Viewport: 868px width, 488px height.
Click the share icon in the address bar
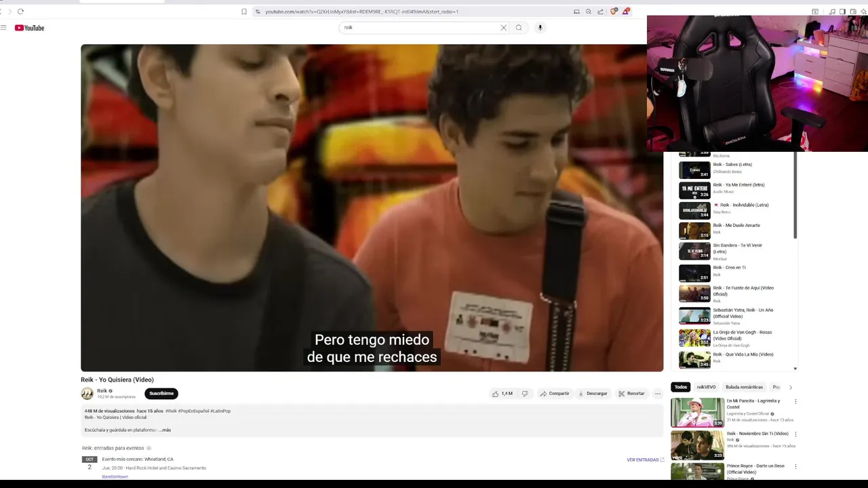pyautogui.click(x=600, y=12)
